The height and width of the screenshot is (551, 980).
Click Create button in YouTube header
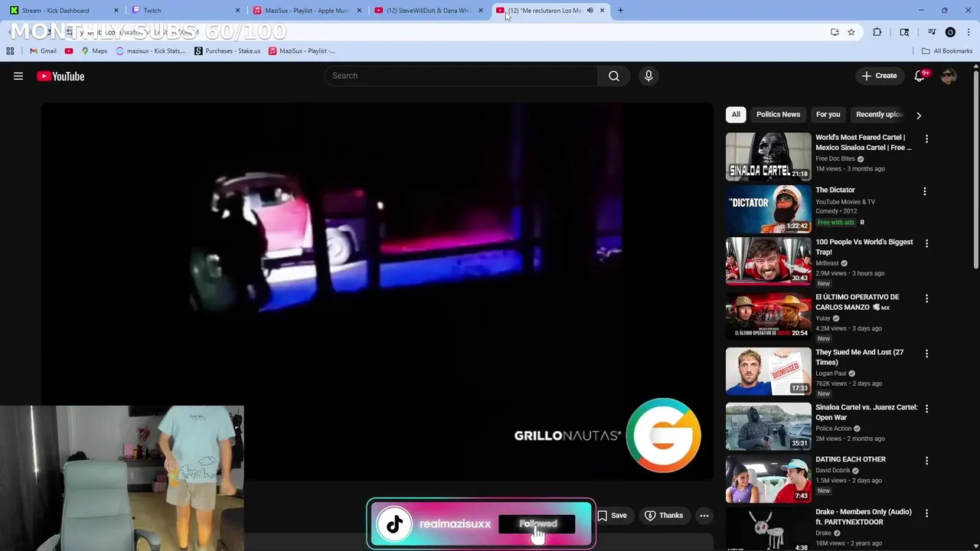879,76
